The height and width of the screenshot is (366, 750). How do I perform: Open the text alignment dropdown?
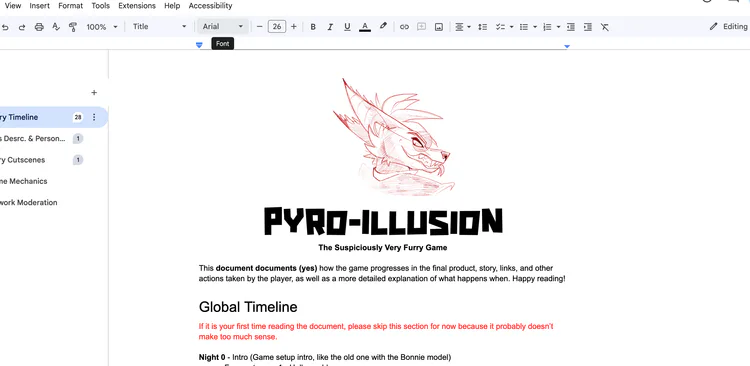[x=463, y=27]
